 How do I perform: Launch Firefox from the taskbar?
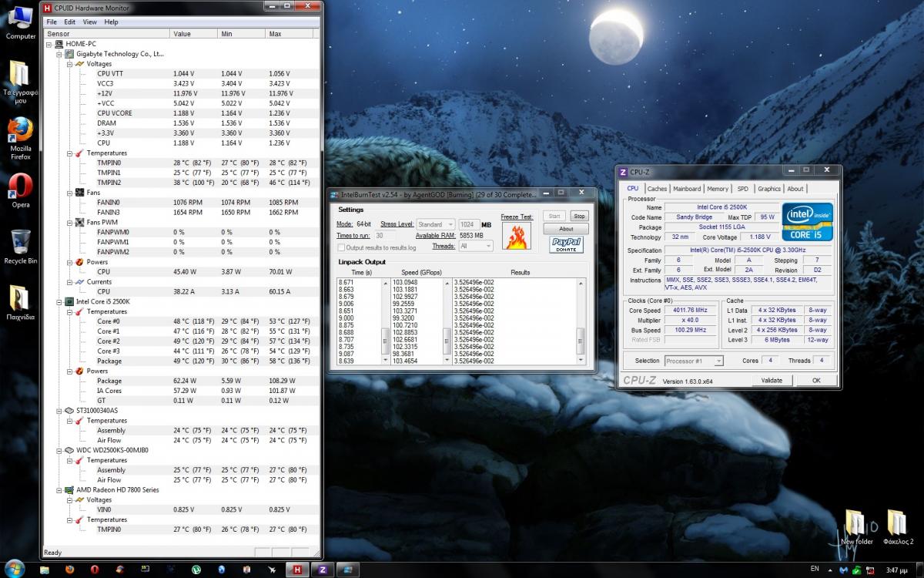pyautogui.click(x=69, y=570)
